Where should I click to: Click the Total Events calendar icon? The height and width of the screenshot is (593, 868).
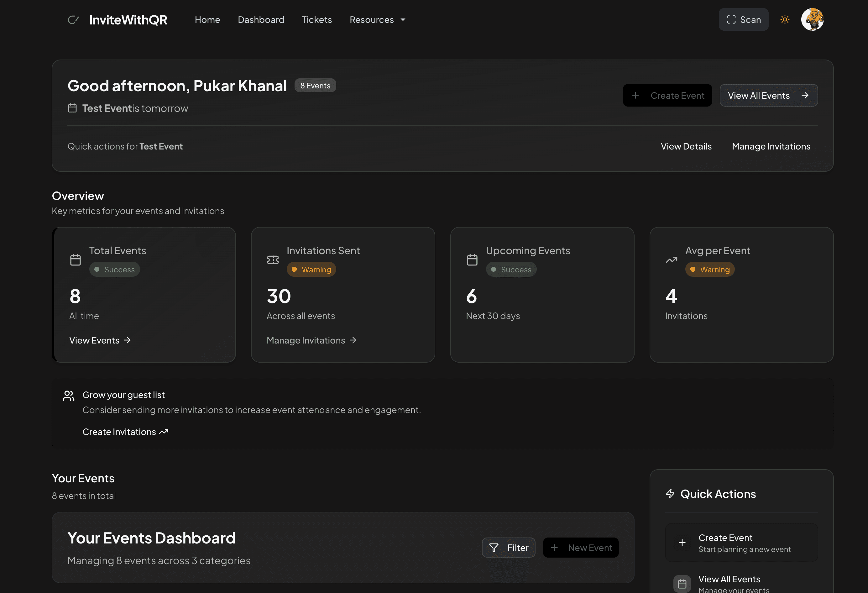(76, 260)
